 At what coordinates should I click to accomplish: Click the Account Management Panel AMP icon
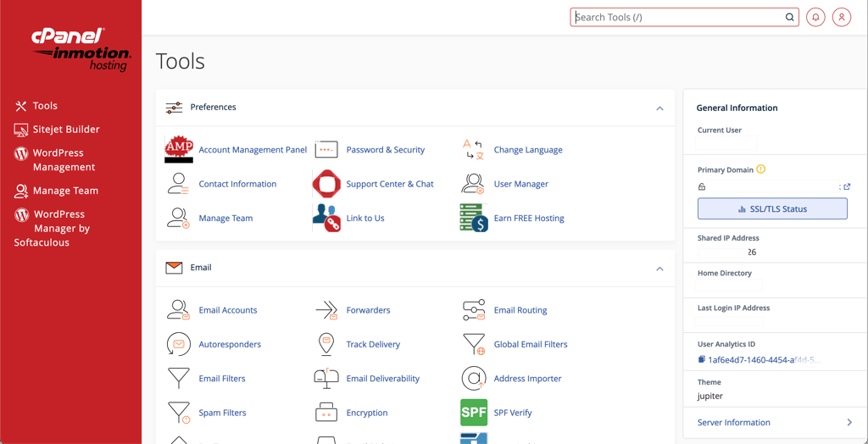coord(179,149)
